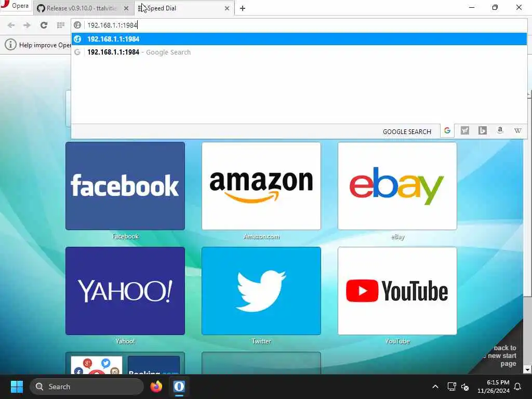Click the eBay tile caption
Image resolution: width=532 pixels, height=399 pixels.
coord(397,236)
